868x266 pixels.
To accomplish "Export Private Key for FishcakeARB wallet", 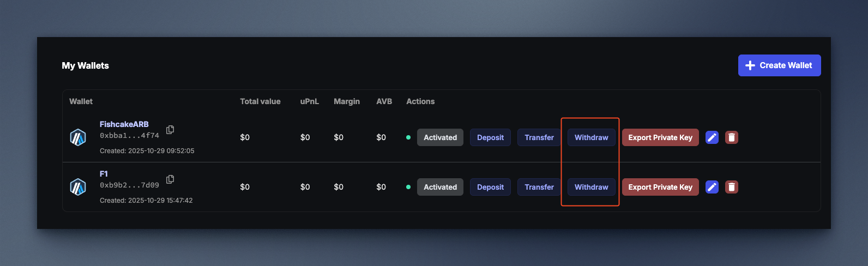I will tap(660, 137).
